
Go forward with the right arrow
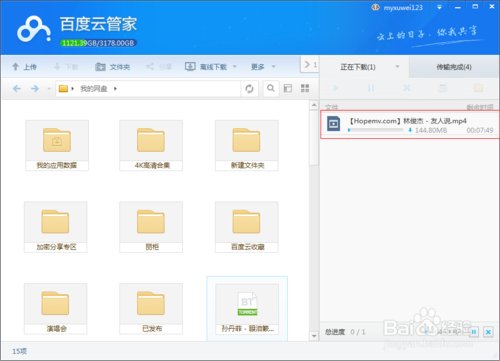[x=34, y=89]
